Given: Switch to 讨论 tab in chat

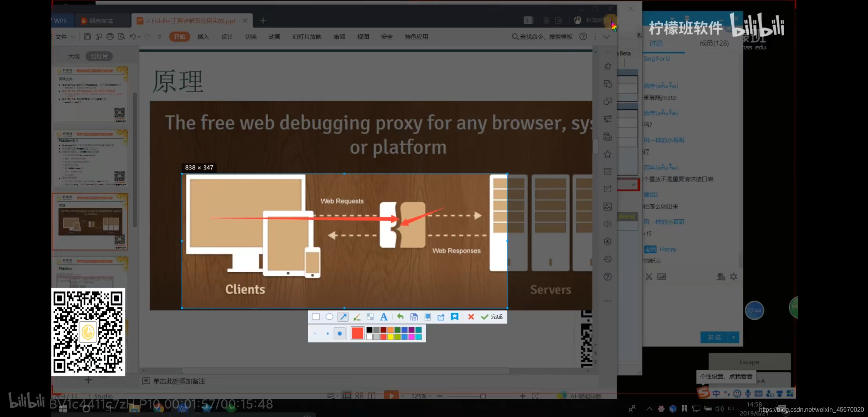Looking at the screenshot, I should pos(656,43).
